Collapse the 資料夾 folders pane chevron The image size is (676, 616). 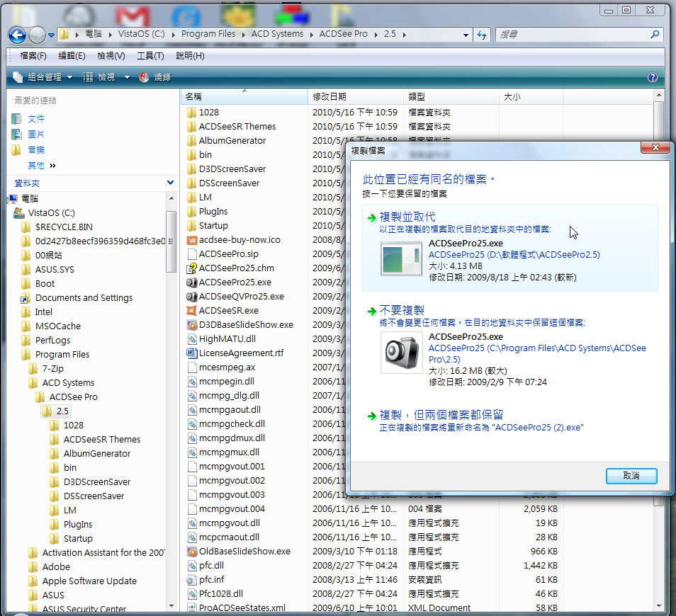170,183
